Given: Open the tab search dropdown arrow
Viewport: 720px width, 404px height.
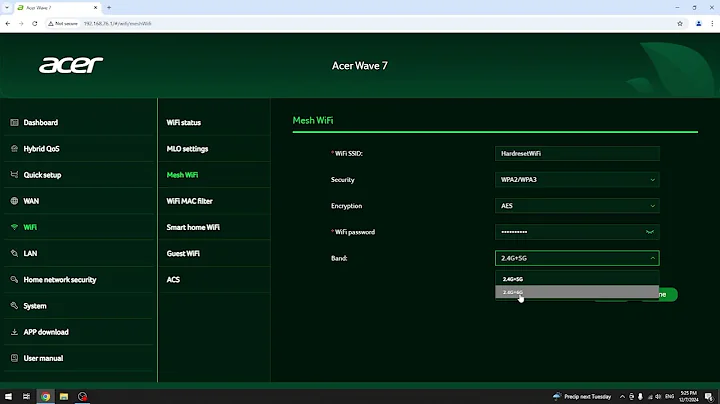Looking at the screenshot, I should (7, 7).
